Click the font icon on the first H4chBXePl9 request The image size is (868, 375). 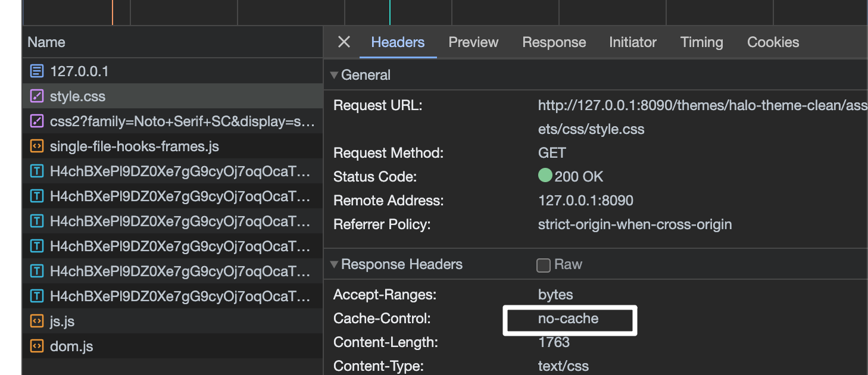pyautogui.click(x=36, y=171)
